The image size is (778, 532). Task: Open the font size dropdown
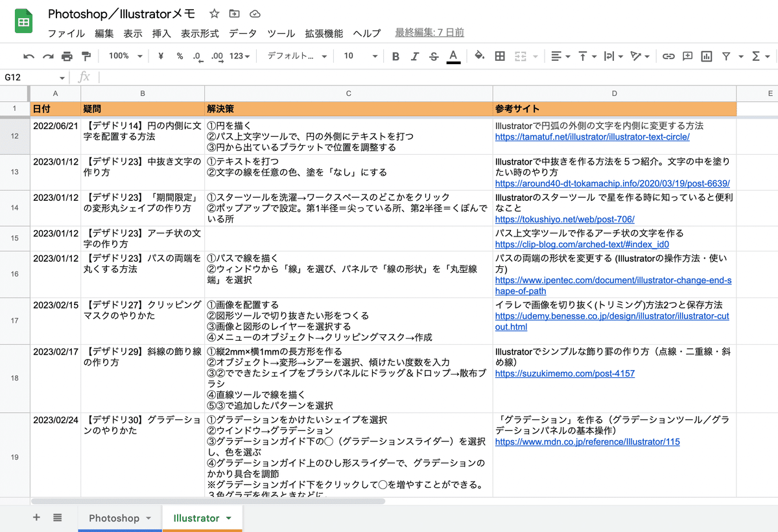click(360, 56)
